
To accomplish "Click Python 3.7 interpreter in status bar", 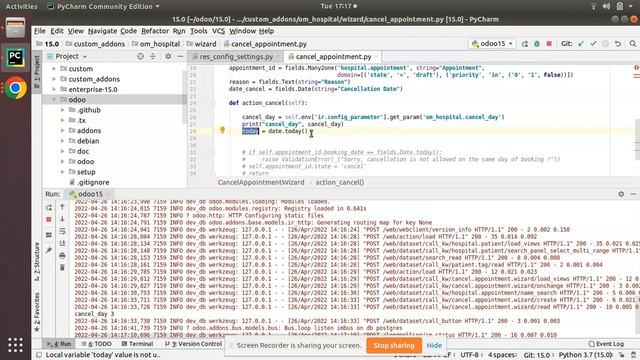I will (586, 355).
